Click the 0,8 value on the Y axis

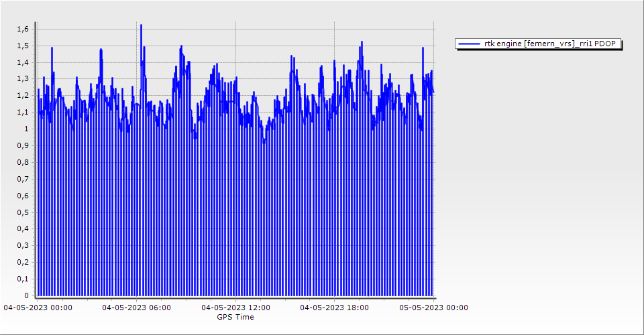pos(23,162)
